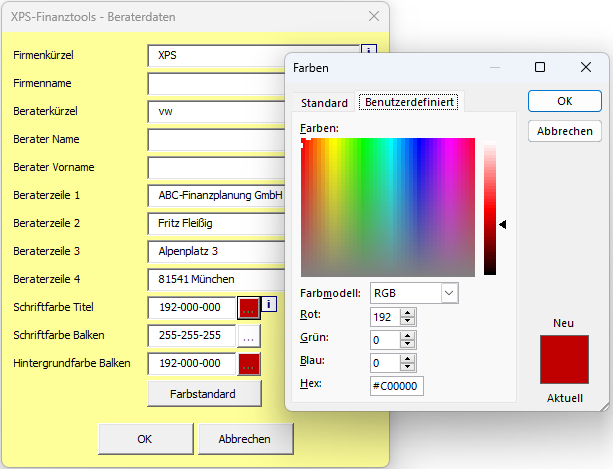The height and width of the screenshot is (469, 613).
Task: Open color picker for Schriftfarbe Balken
Action: 249,336
